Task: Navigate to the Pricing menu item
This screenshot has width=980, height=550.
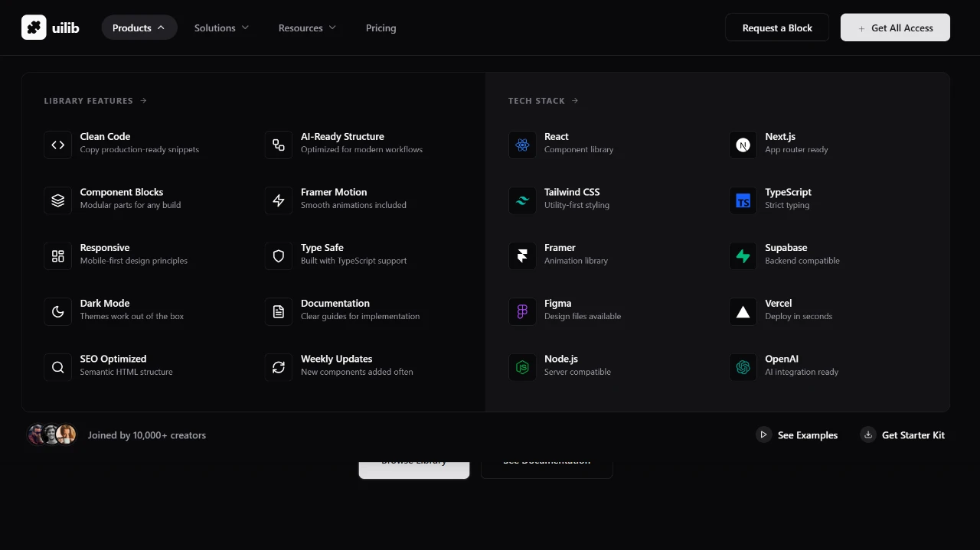Action: click(x=381, y=28)
